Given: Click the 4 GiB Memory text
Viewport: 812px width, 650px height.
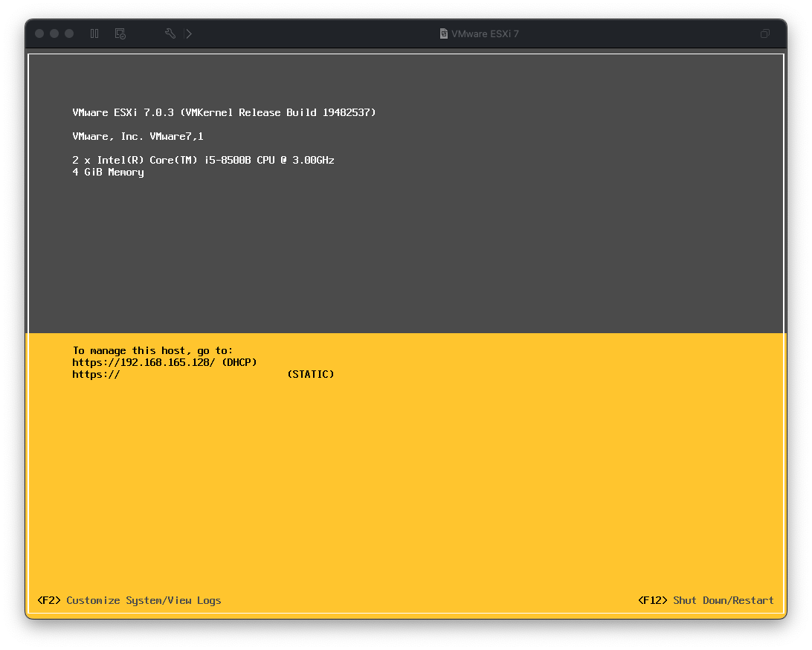Looking at the screenshot, I should (x=108, y=172).
